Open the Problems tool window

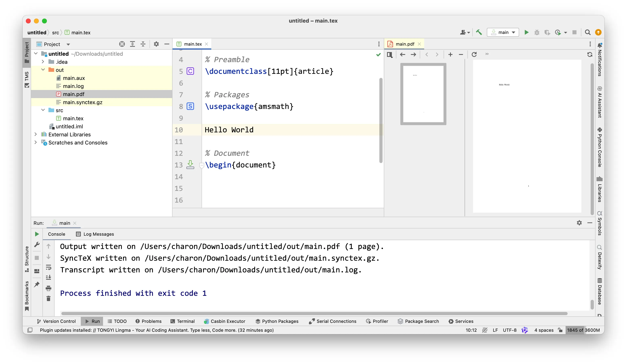148,321
